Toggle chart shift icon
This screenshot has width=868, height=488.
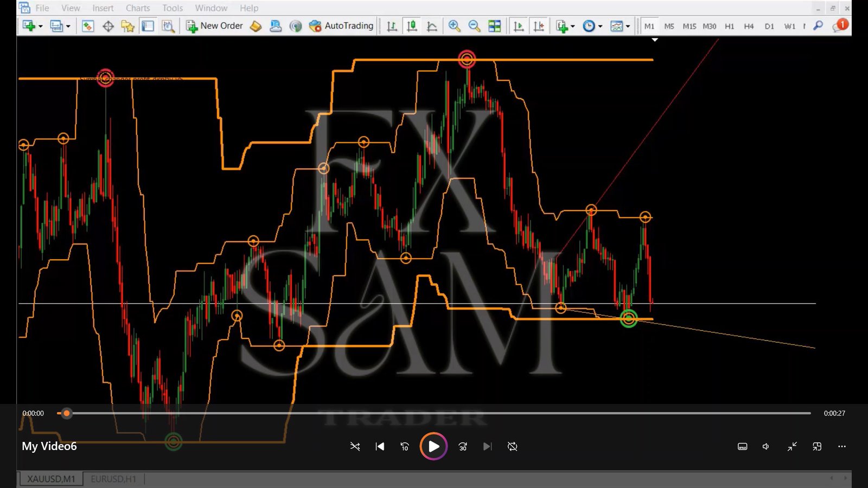click(539, 26)
